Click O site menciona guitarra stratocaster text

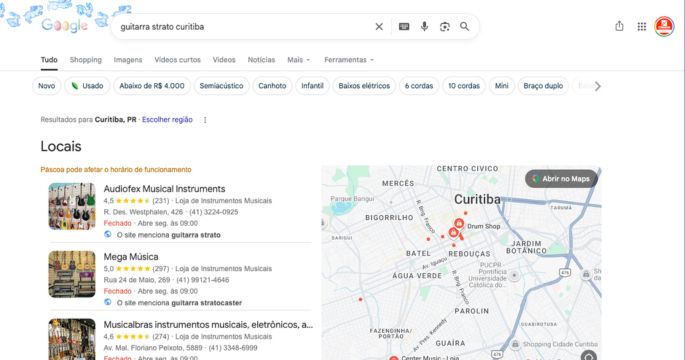tap(179, 303)
